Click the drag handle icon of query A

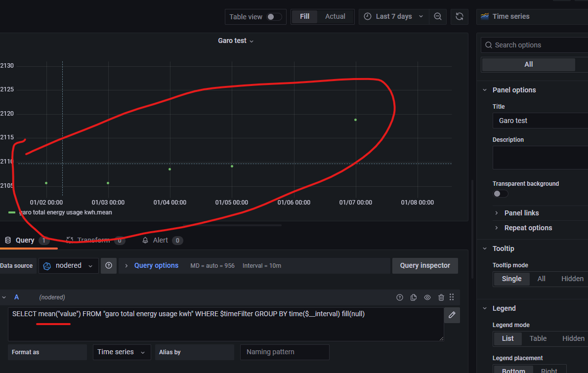tap(452, 297)
